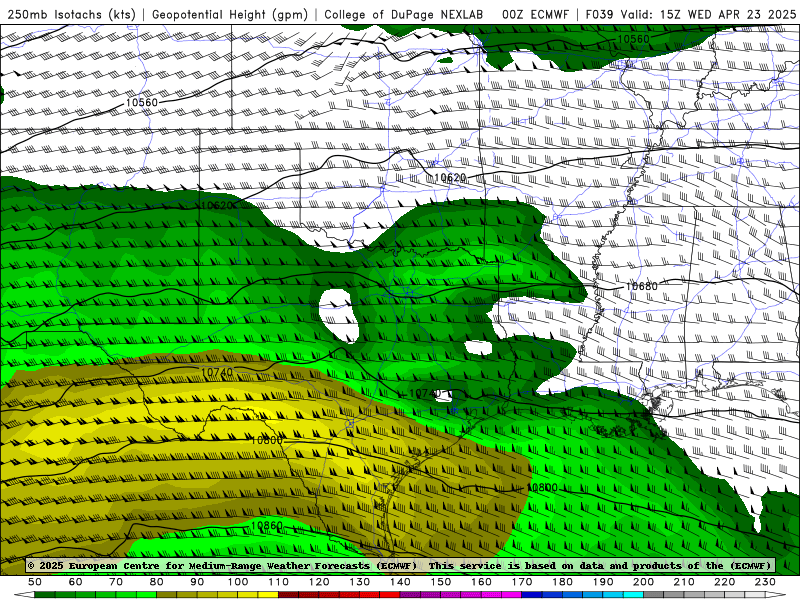Click the 160 value on the color scale
This screenshot has height=600, width=800.
pos(481,582)
